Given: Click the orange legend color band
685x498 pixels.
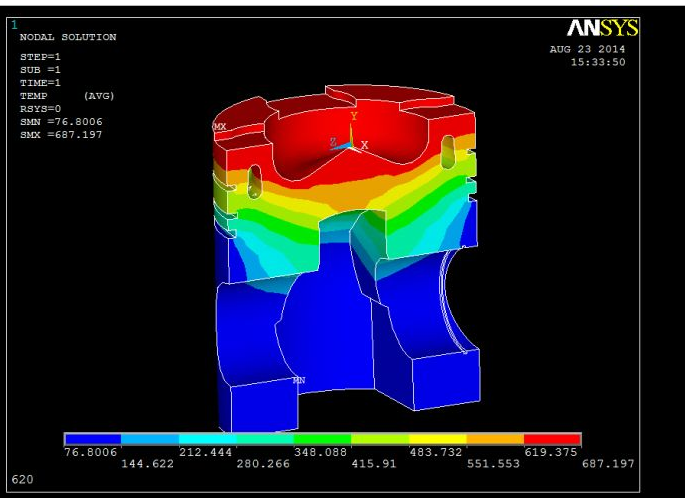Looking at the screenshot, I should click(495, 439).
